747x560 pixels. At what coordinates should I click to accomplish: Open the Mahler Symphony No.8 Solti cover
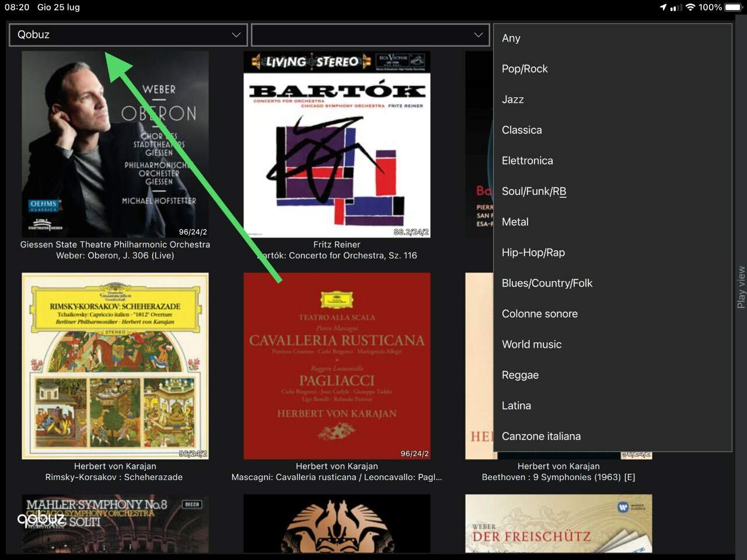click(x=115, y=523)
